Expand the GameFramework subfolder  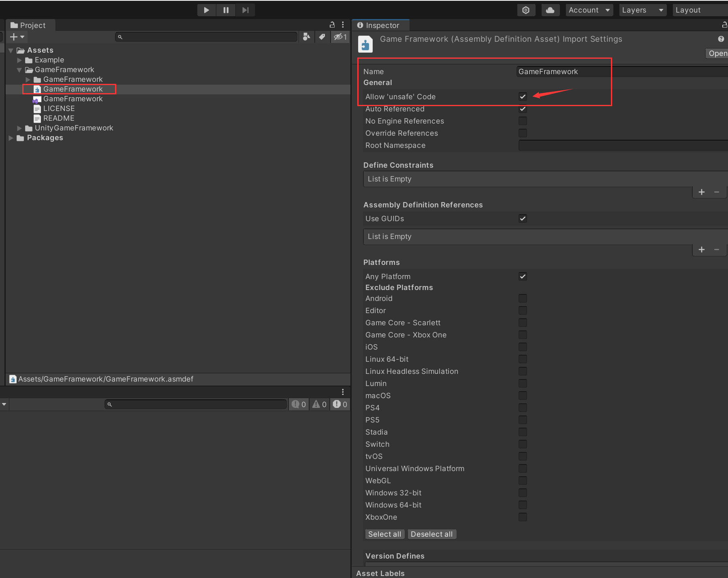28,79
